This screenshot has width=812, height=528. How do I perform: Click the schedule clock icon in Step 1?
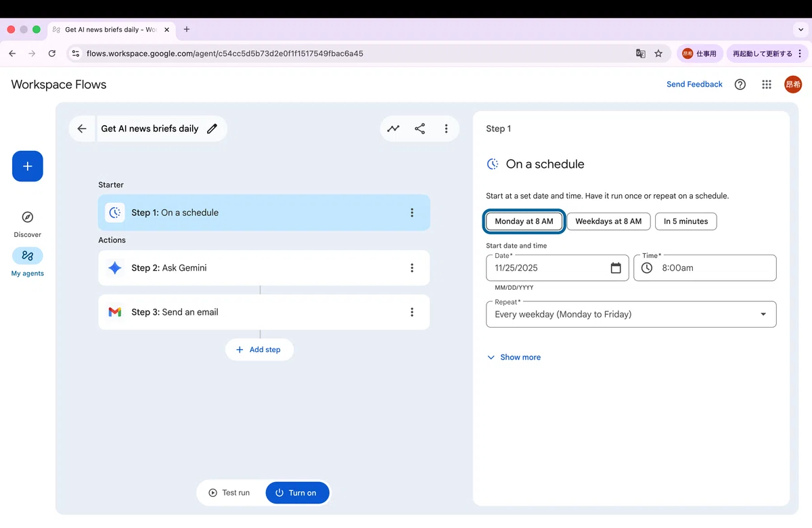(x=115, y=213)
